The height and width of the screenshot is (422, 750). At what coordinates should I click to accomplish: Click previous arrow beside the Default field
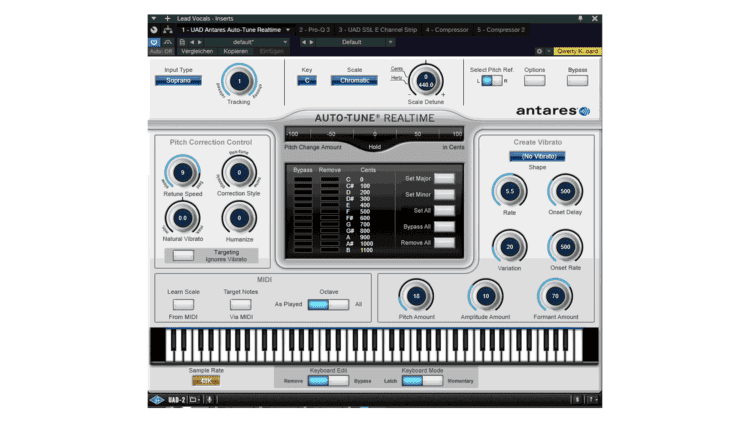pos(303,42)
